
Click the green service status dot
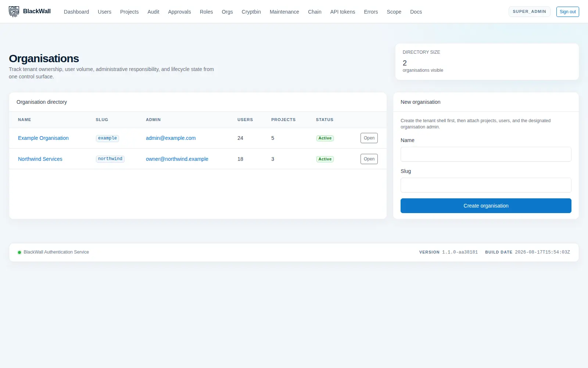tap(19, 252)
